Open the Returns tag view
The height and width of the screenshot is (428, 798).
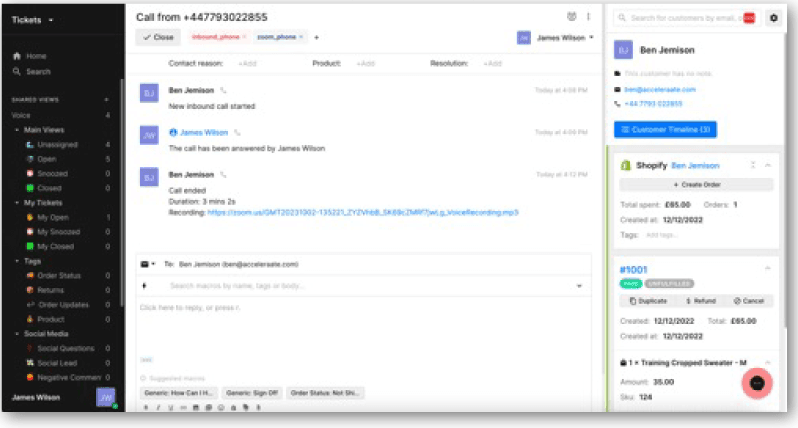click(x=50, y=290)
